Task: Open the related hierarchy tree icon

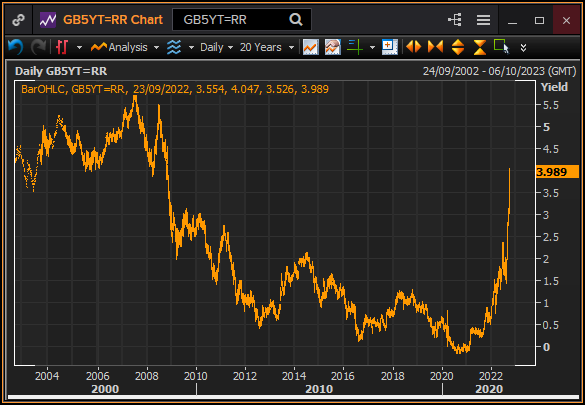Action: pyautogui.click(x=455, y=20)
